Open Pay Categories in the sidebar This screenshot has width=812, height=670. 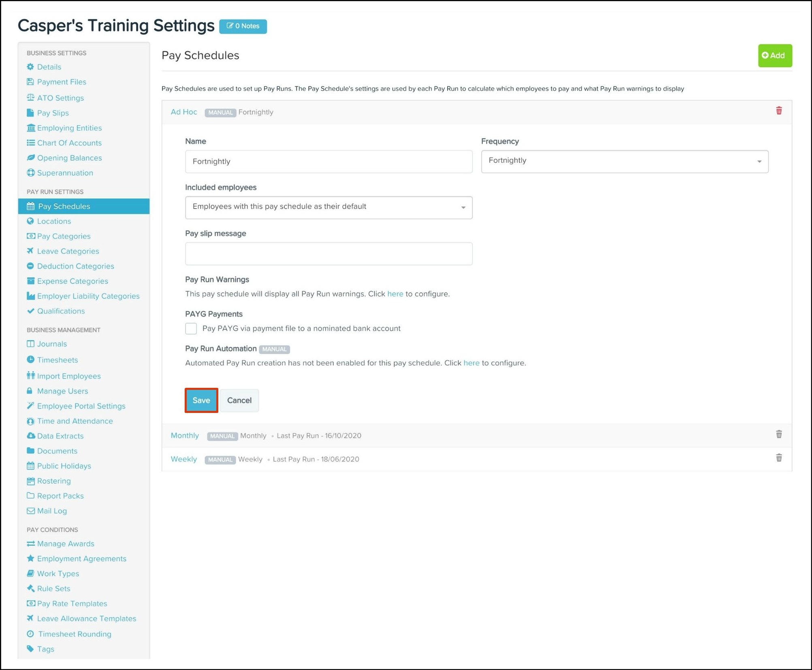64,236
